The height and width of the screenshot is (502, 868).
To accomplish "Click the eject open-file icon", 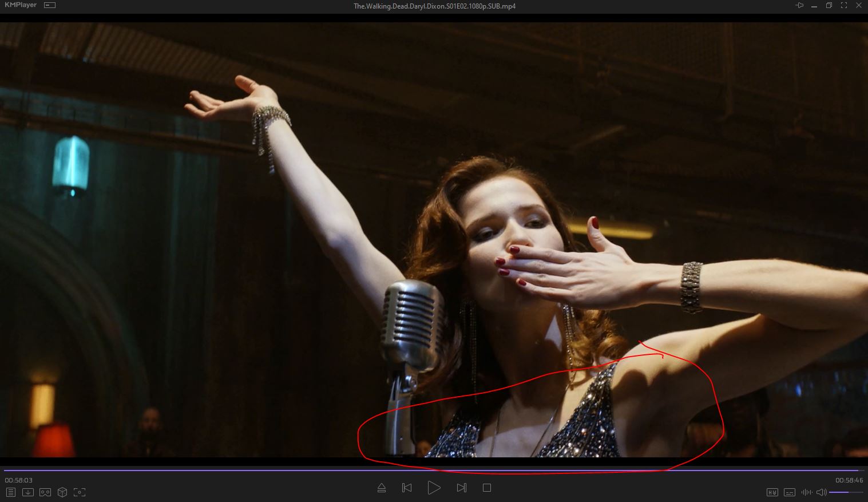I will (x=382, y=488).
